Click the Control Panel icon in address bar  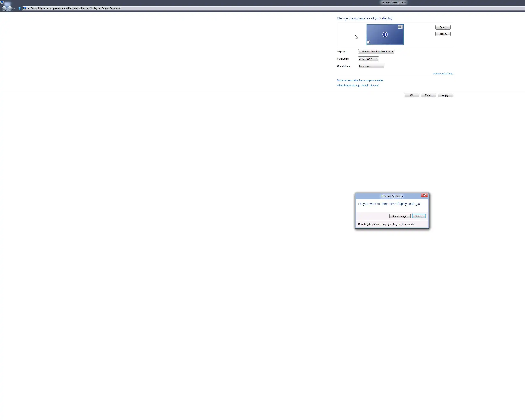25,8
